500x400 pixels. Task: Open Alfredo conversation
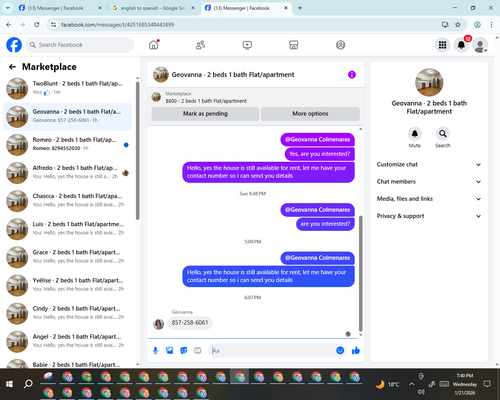point(67,173)
